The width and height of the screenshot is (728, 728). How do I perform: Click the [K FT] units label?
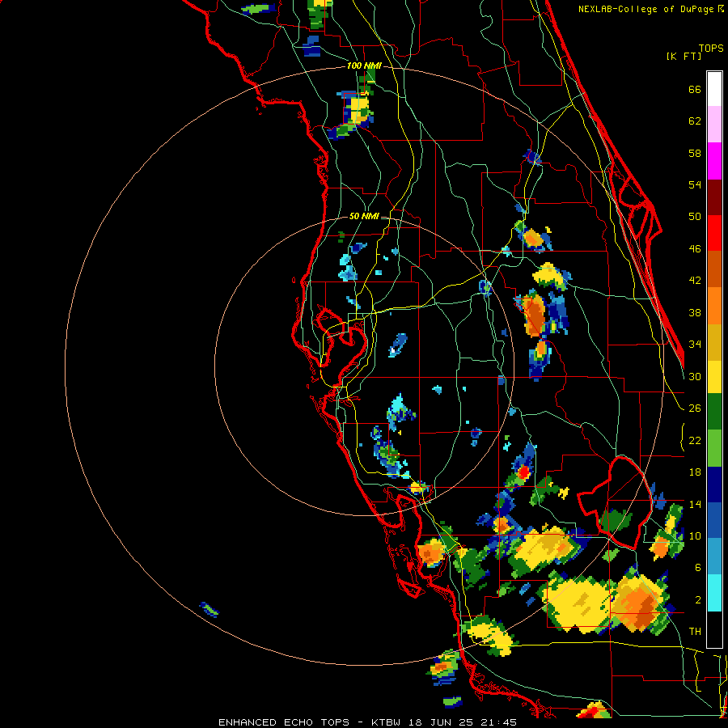(684, 56)
